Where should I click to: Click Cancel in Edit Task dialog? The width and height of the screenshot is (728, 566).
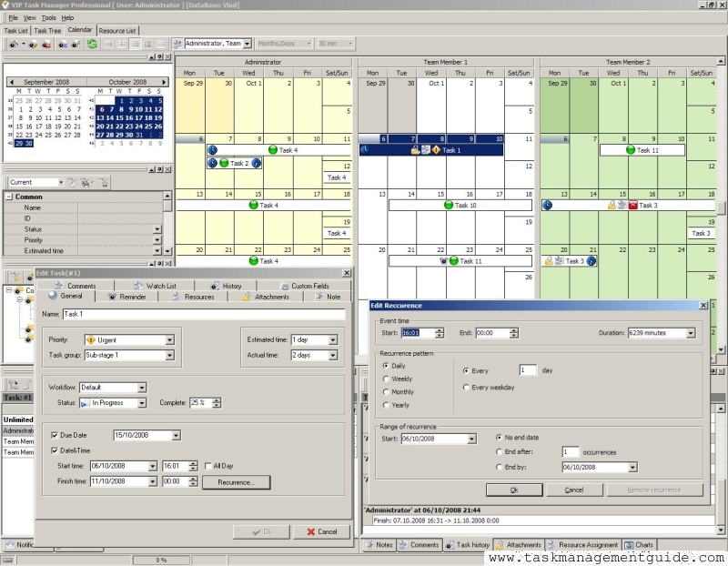tap(321, 531)
